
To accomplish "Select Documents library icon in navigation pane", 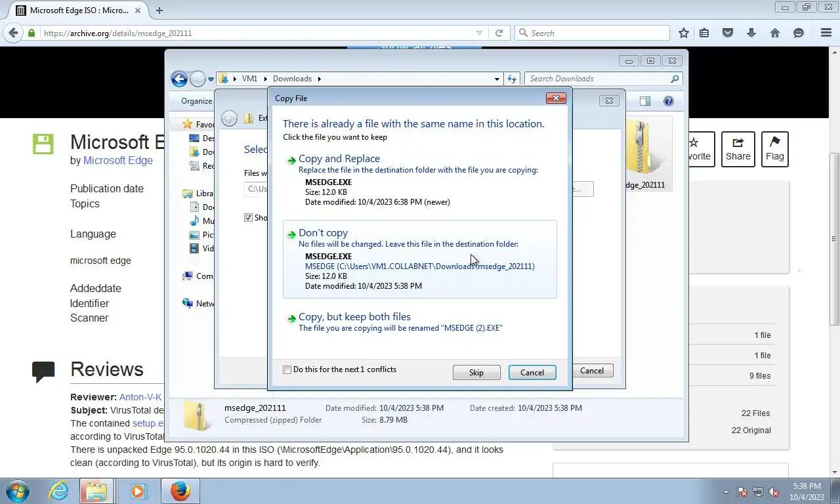I will click(x=194, y=207).
